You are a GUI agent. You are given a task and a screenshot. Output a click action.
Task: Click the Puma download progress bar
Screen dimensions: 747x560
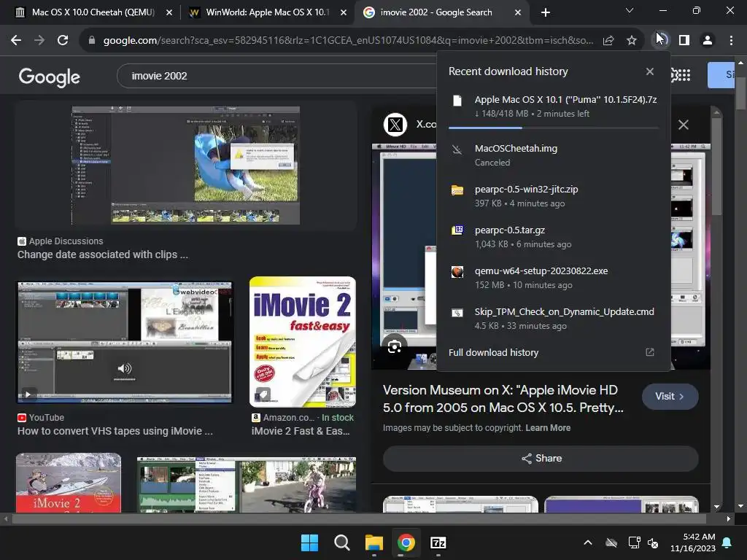554,128
